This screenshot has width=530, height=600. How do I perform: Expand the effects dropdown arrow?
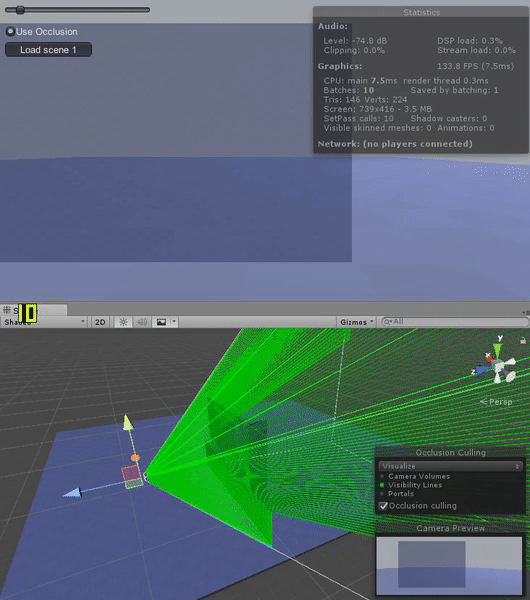click(x=174, y=321)
